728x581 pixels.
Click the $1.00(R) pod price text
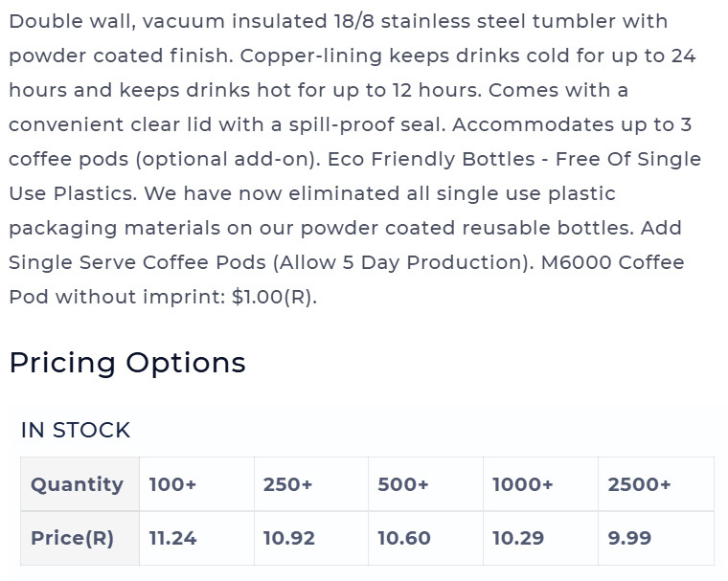(x=274, y=297)
